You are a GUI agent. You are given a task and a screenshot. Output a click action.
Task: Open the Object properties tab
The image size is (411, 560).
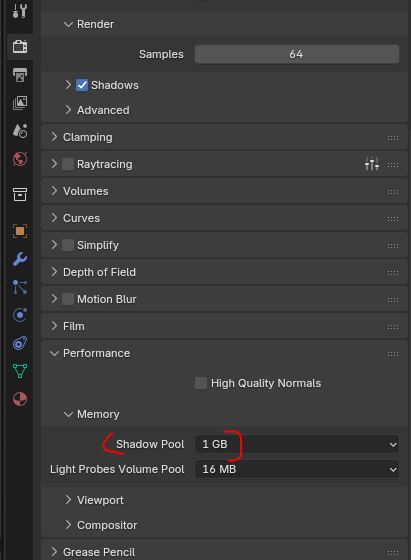pos(20,231)
